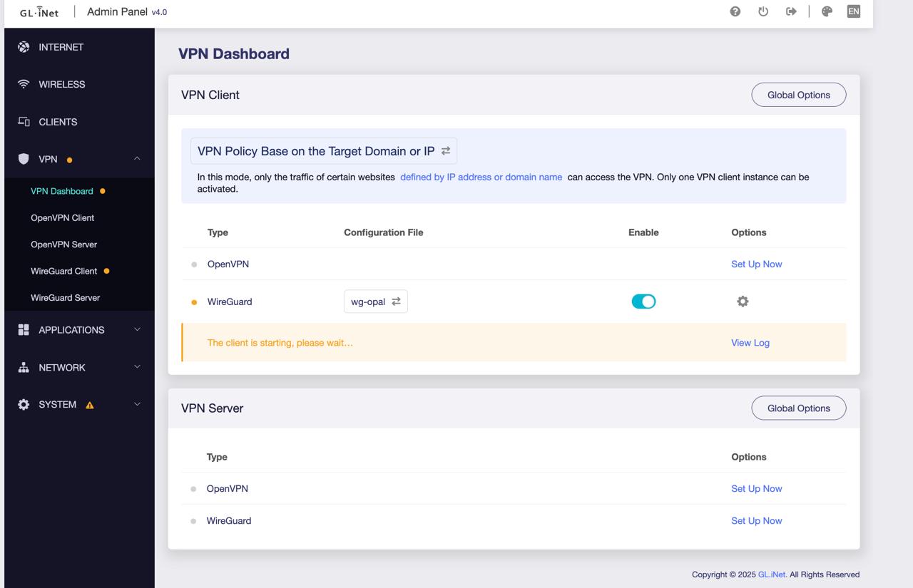913x588 pixels.
Task: Click the System warning triangle icon
Action: pyautogui.click(x=90, y=406)
